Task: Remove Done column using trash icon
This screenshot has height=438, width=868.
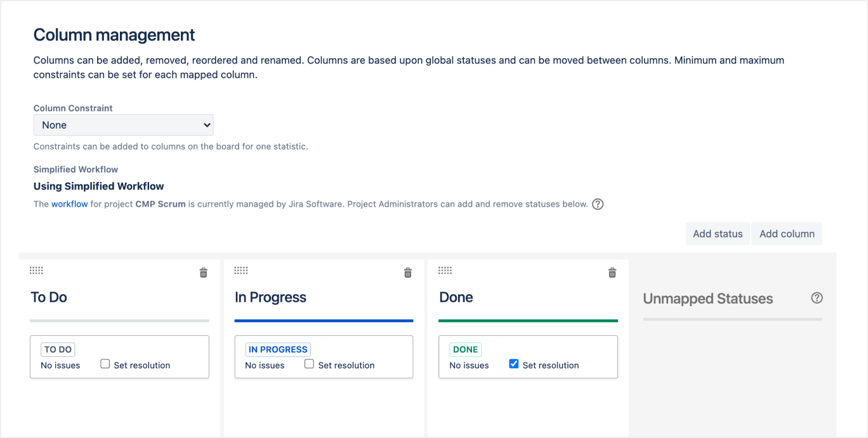Action: pyautogui.click(x=612, y=273)
